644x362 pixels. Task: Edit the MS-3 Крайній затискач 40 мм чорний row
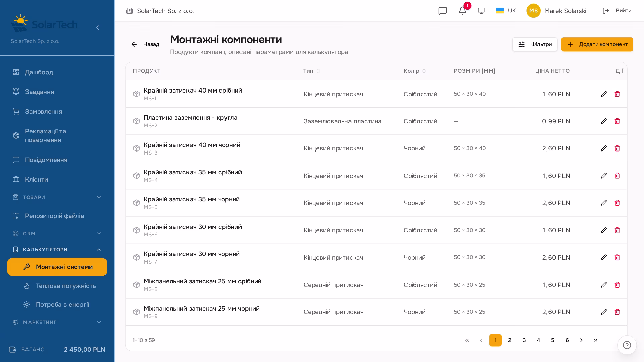click(x=604, y=148)
